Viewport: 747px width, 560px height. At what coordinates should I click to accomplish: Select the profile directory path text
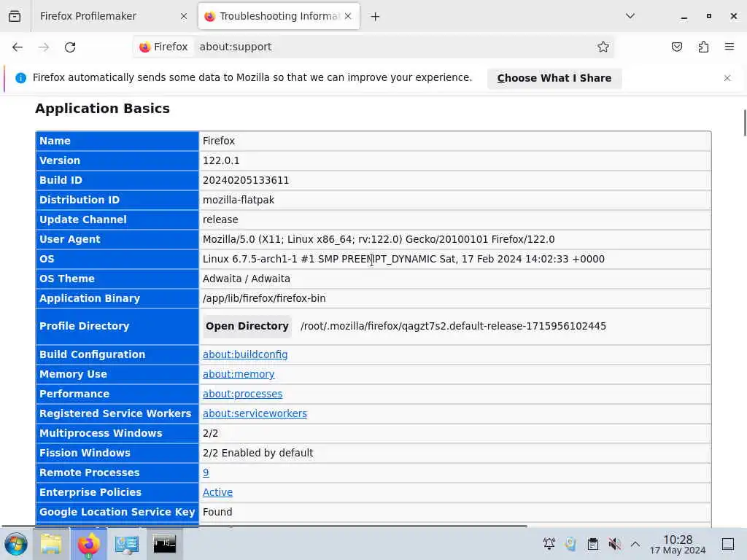click(454, 326)
